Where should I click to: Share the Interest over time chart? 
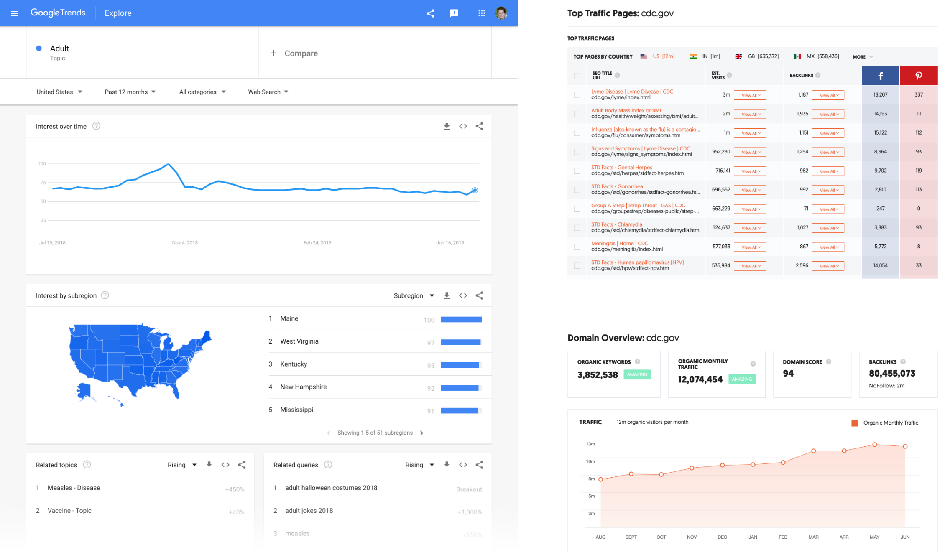(479, 126)
